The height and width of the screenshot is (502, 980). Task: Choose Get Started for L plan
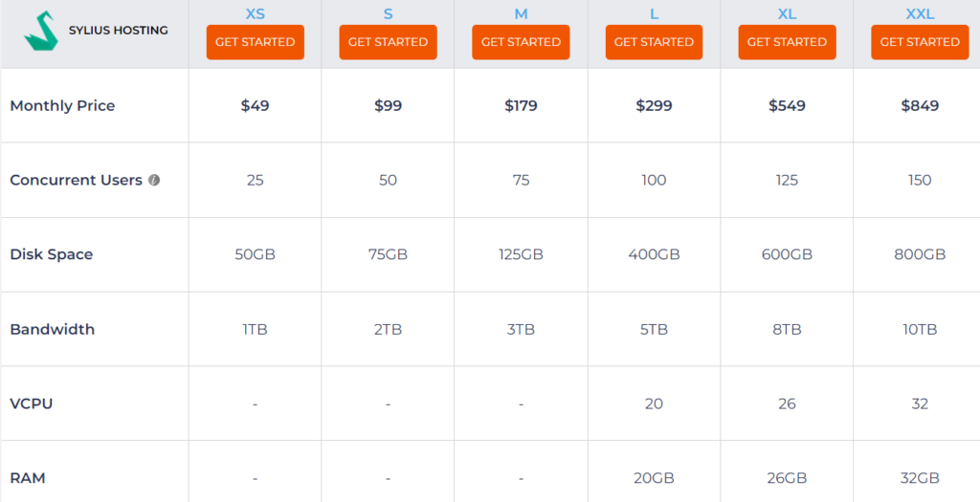[654, 42]
